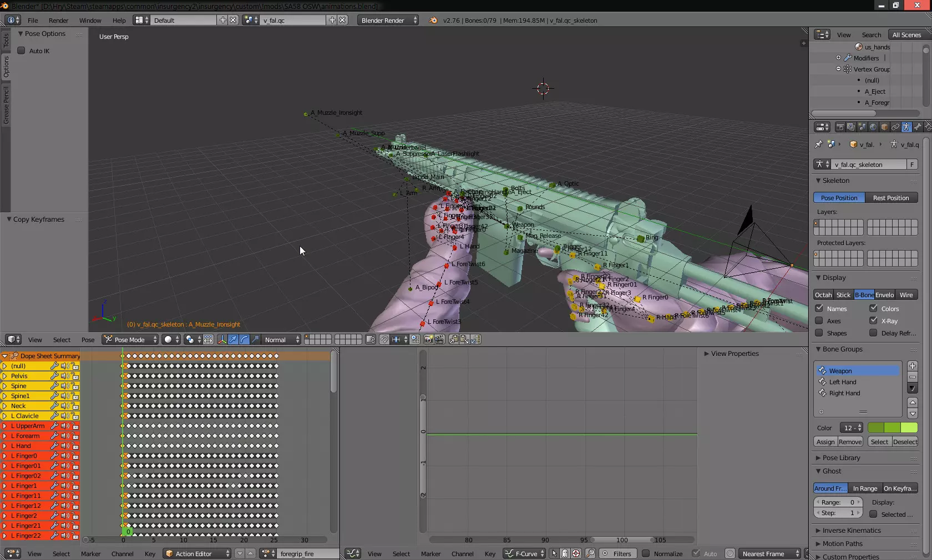Enable the Auto IK checkbox
The height and width of the screenshot is (560, 932).
tap(22, 50)
